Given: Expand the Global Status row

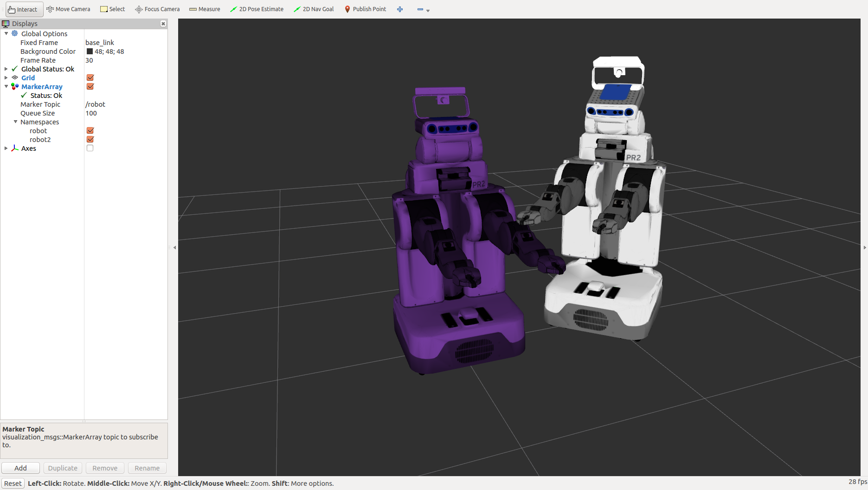Looking at the screenshot, I should click(x=6, y=69).
